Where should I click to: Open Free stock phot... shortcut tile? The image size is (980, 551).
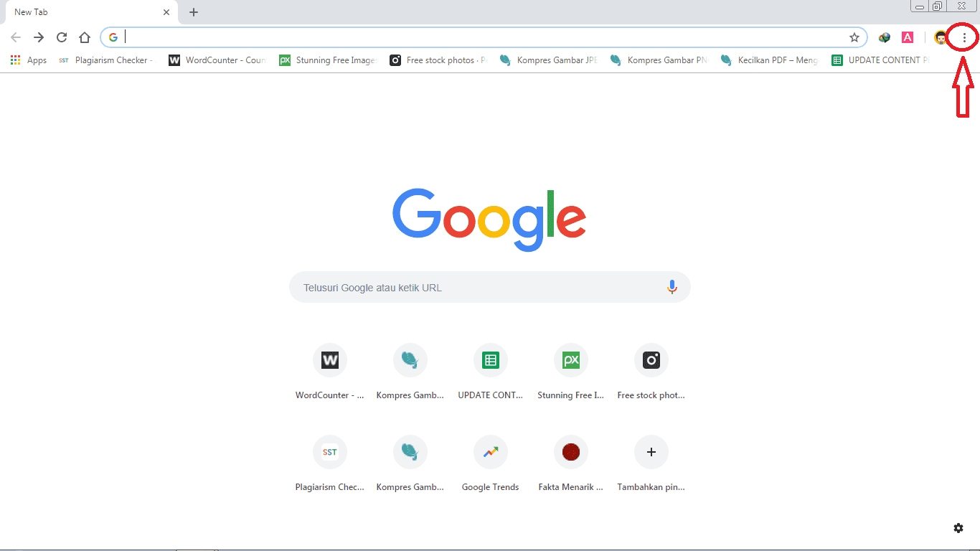tap(651, 372)
